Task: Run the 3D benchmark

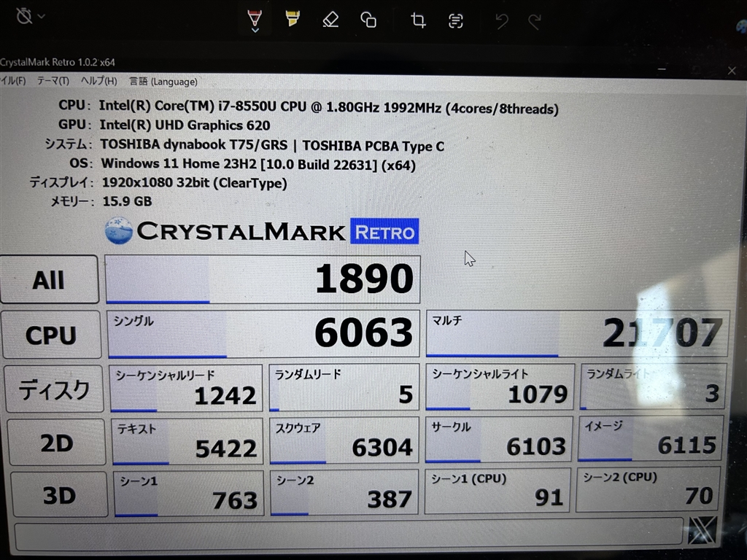Action: (x=60, y=495)
